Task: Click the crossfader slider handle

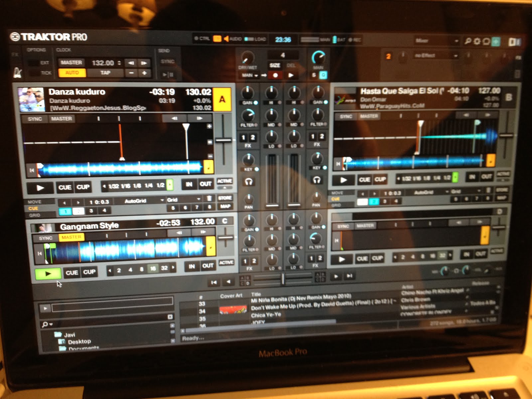Action: [283, 279]
